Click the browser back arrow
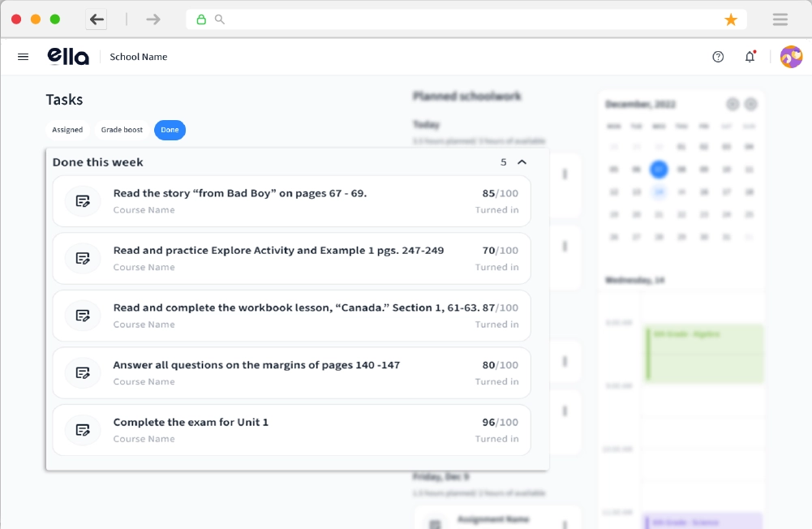Image resolution: width=812 pixels, height=529 pixels. (x=97, y=19)
